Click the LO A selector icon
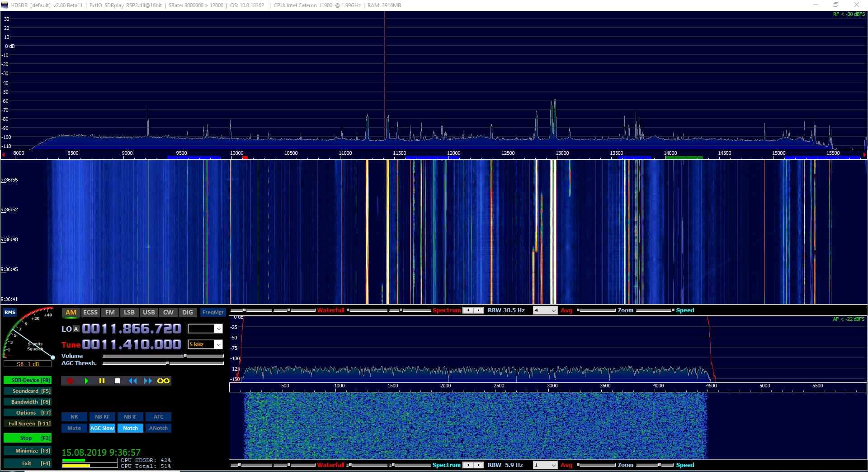The width and height of the screenshot is (868, 472). point(76,329)
